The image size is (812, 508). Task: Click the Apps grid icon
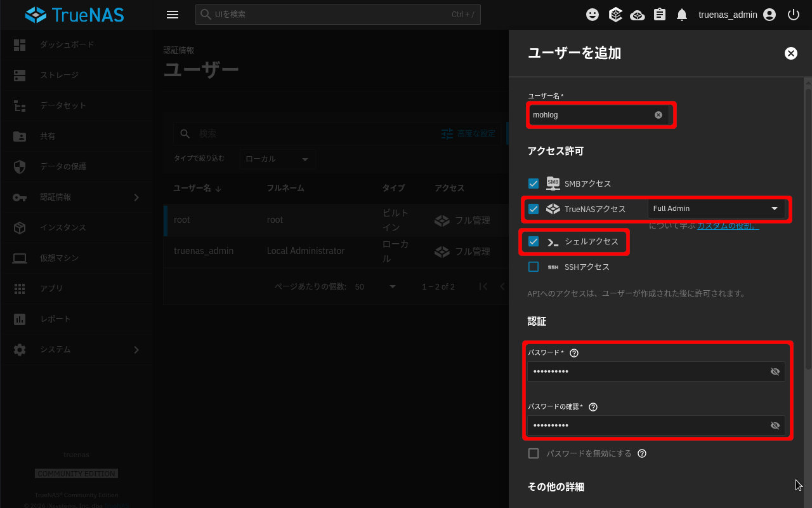[x=20, y=288]
